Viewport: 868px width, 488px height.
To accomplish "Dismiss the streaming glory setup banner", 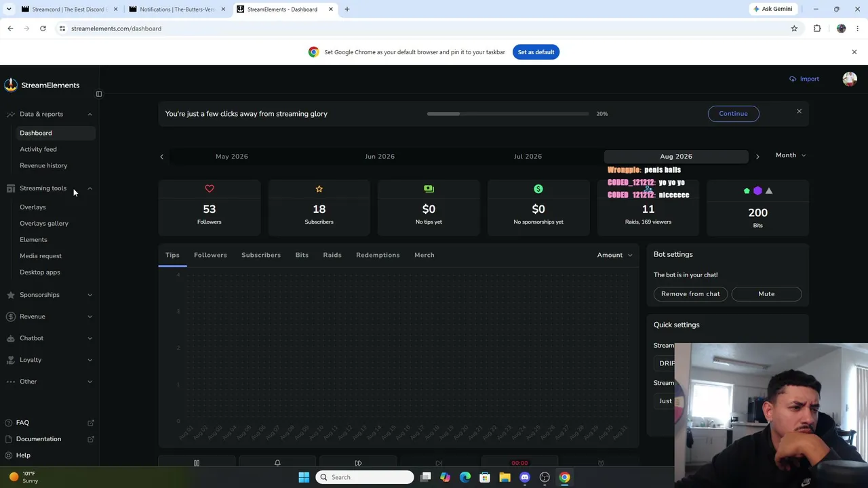I will pos(799,111).
